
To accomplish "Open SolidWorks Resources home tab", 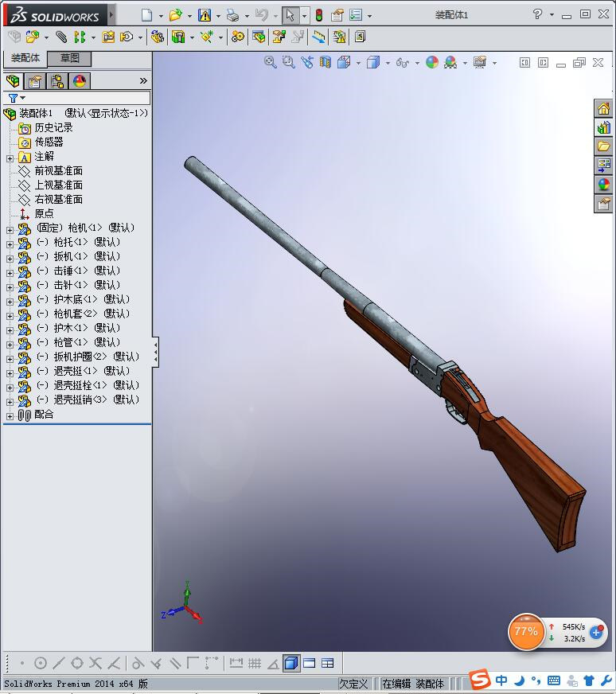I will [x=603, y=109].
